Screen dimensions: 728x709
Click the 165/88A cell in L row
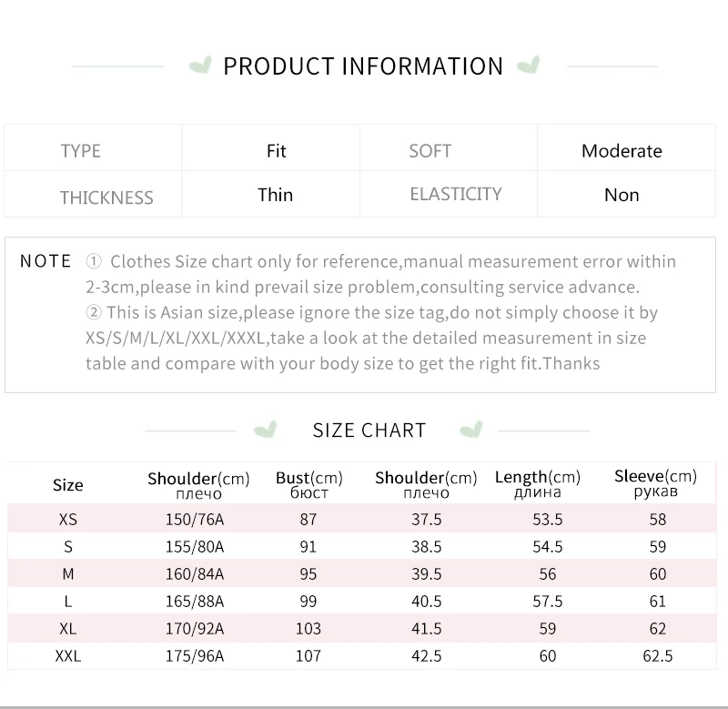[x=192, y=602]
